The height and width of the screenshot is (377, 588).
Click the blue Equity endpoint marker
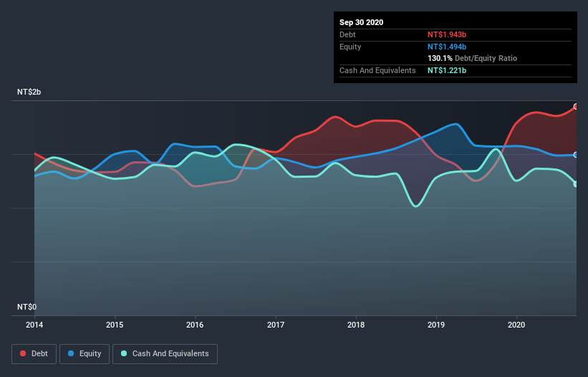pos(577,155)
